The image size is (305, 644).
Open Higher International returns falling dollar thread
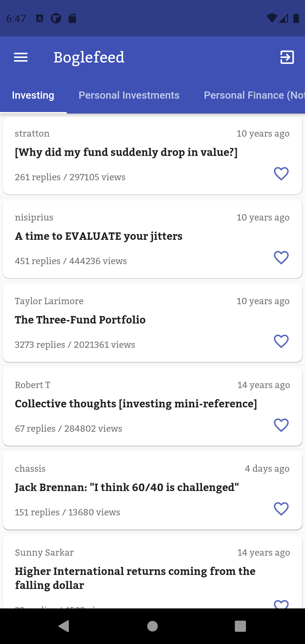coord(135,578)
